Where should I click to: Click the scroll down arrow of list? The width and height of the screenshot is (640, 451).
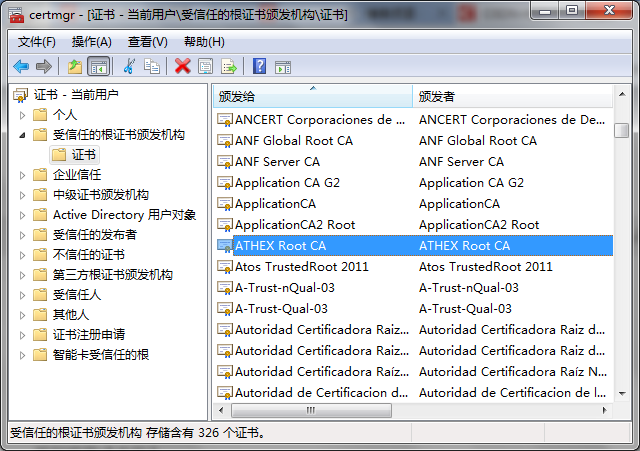[x=622, y=394]
